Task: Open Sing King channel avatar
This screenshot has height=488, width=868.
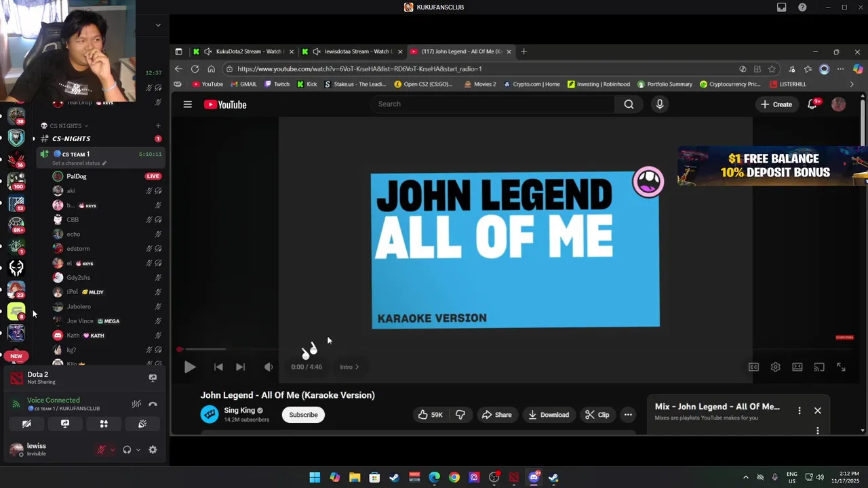Action: 210,414
